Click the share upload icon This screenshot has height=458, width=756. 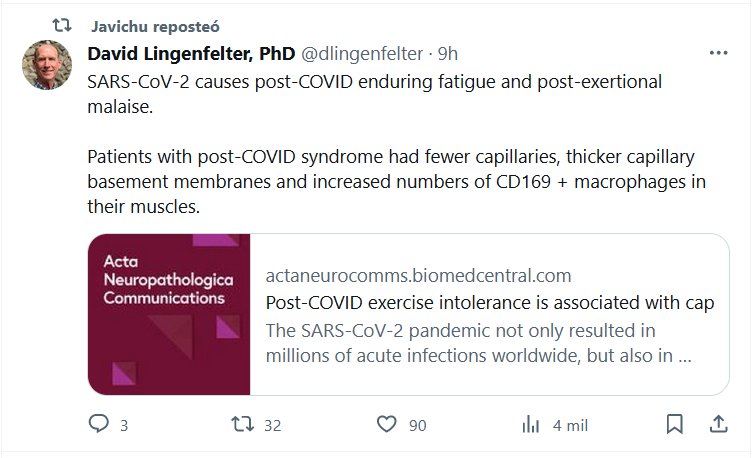coord(718,425)
